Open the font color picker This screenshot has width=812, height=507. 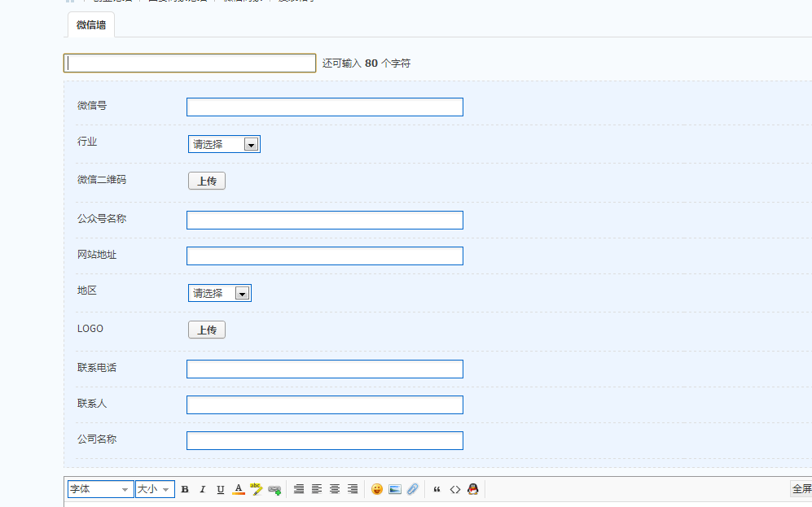pos(238,488)
